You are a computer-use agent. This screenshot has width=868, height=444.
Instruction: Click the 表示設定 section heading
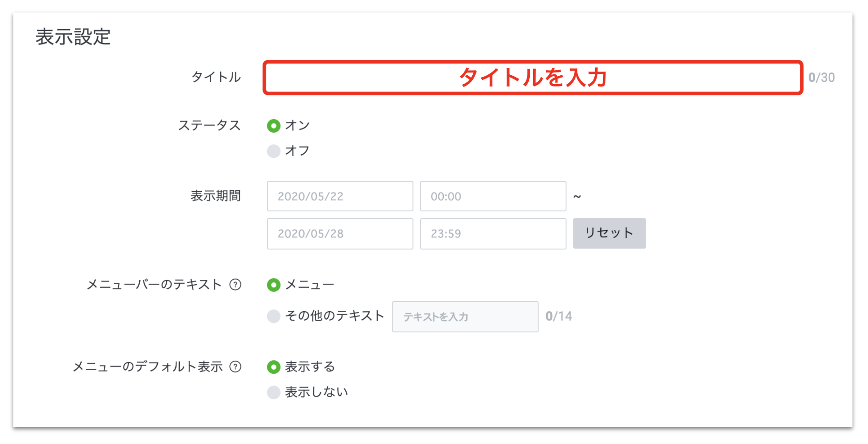pyautogui.click(x=73, y=37)
